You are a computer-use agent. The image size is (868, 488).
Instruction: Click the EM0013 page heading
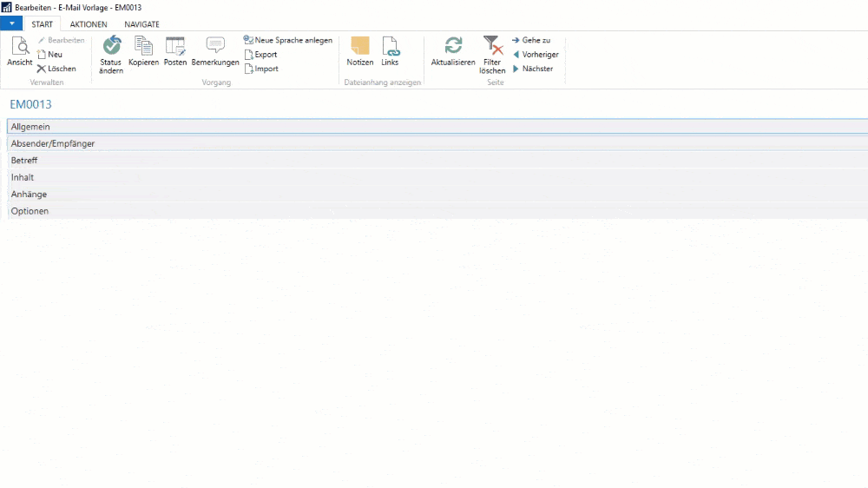(30, 104)
